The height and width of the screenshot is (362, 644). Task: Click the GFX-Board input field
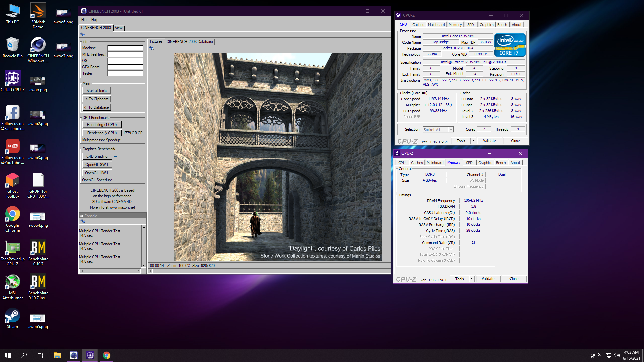pyautogui.click(x=125, y=67)
